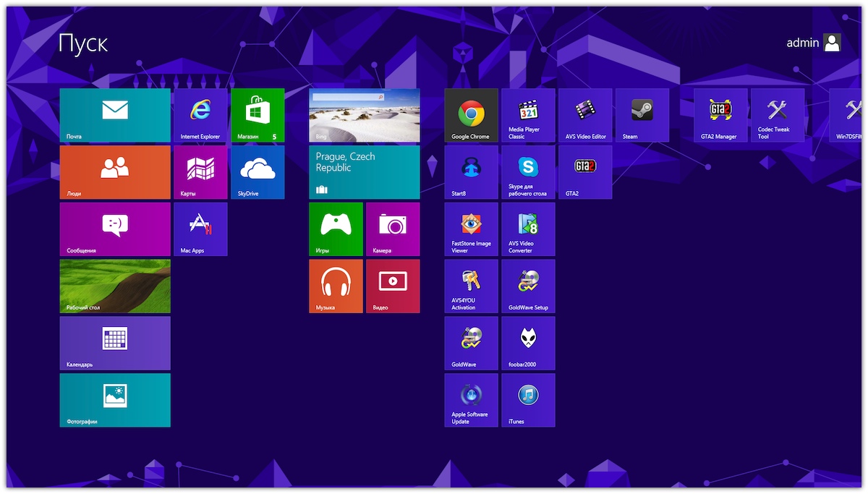Open the SkyDrive tile
The height and width of the screenshot is (494, 868).
[x=258, y=172]
